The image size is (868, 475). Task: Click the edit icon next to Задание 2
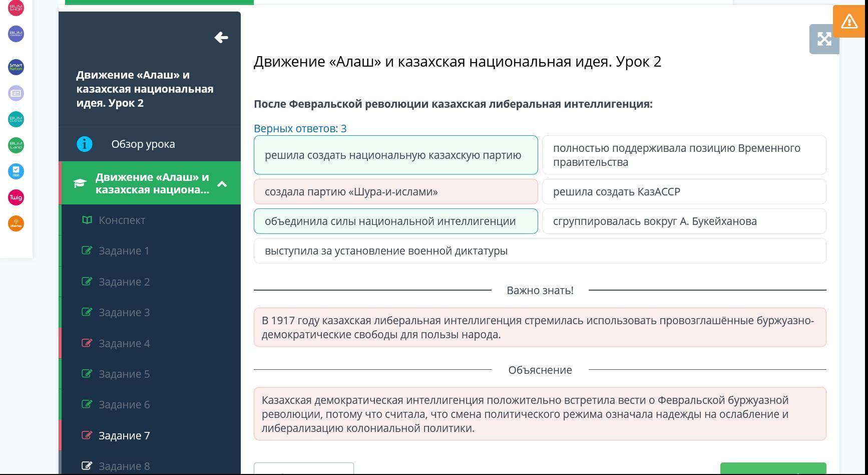coord(87,282)
